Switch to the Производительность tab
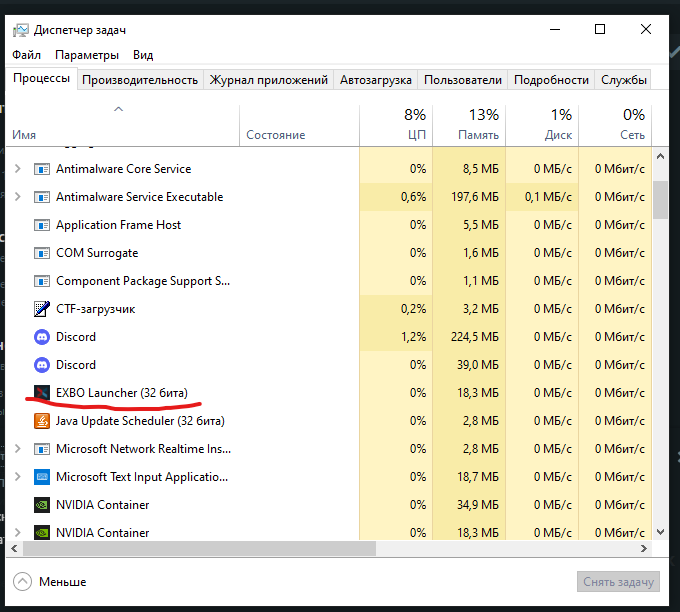The width and height of the screenshot is (680, 612). coord(140,80)
